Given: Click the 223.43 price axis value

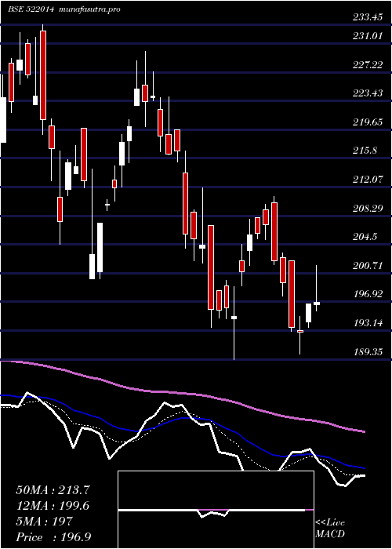Looking at the screenshot, I should point(366,93).
